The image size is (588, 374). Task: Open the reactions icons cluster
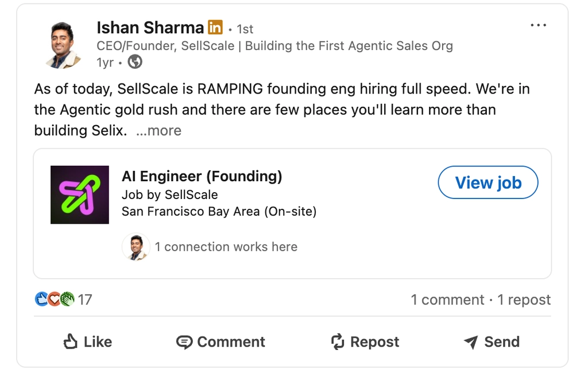(x=55, y=299)
